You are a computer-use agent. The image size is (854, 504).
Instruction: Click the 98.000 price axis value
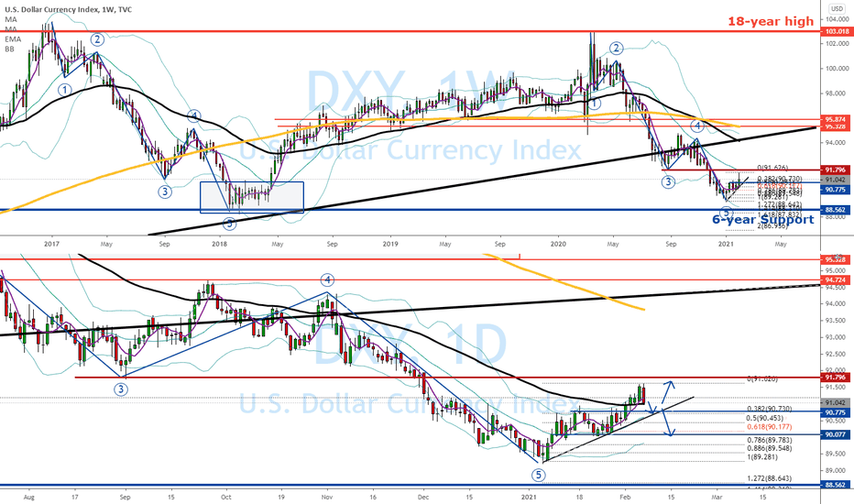838,93
